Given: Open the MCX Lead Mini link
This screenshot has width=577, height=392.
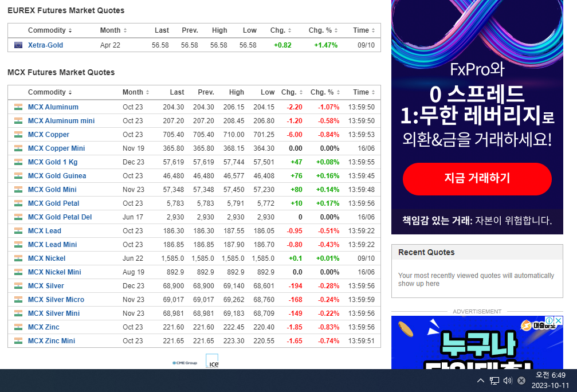Looking at the screenshot, I should click(52, 245).
